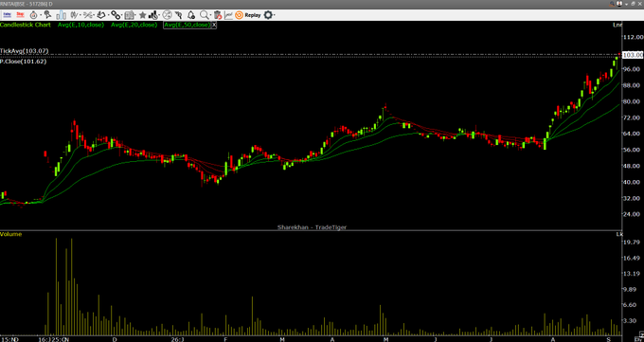
Task: Click the title bar small user icon
Action: tap(613, 4)
